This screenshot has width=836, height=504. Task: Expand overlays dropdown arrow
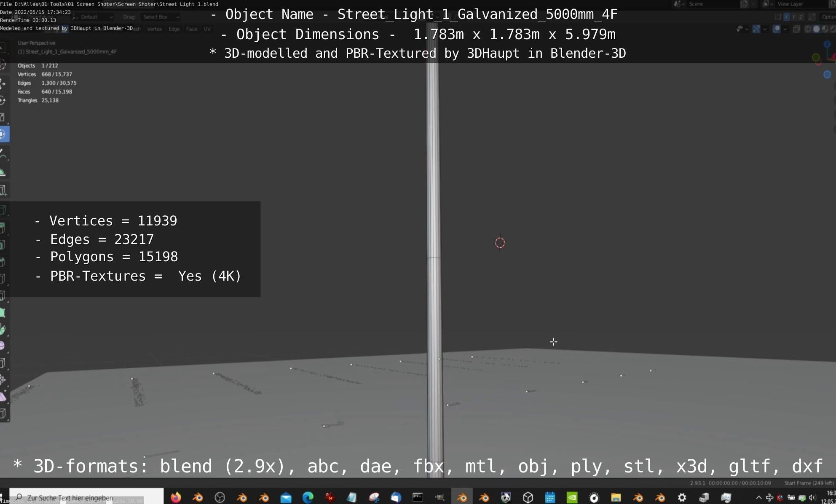tap(785, 29)
